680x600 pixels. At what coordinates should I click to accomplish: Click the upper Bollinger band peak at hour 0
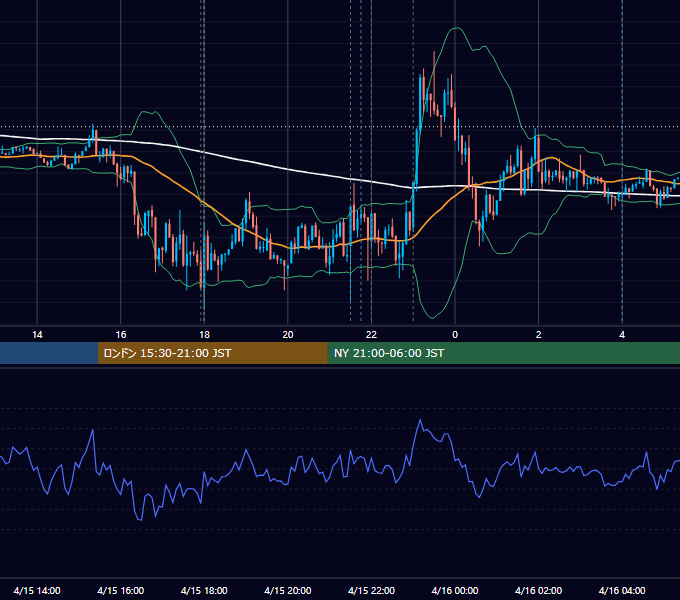(456, 28)
